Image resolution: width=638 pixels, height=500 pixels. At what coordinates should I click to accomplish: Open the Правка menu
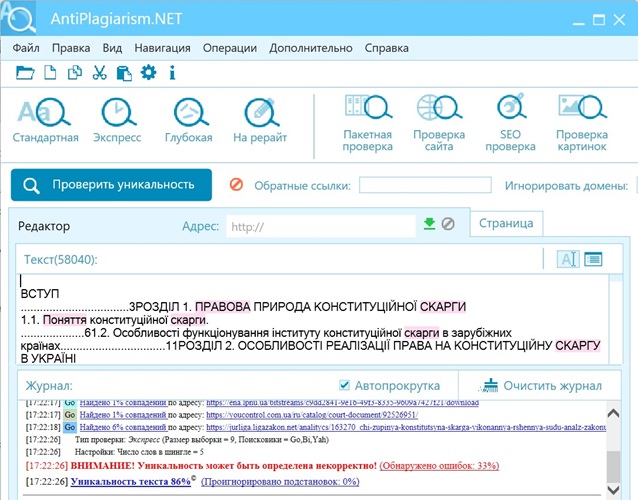click(x=71, y=48)
